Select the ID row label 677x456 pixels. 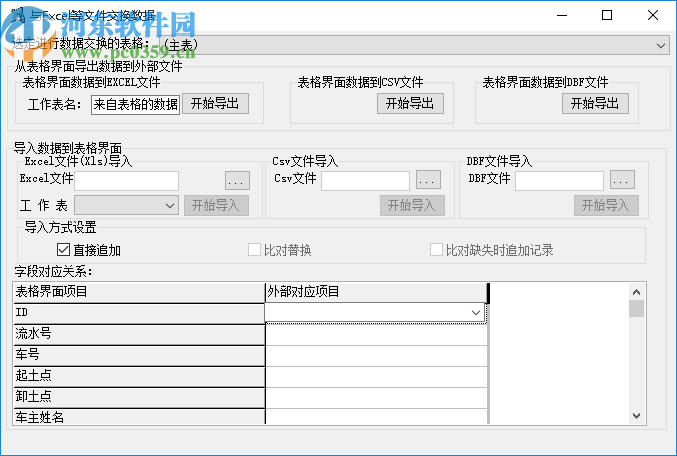(139, 313)
